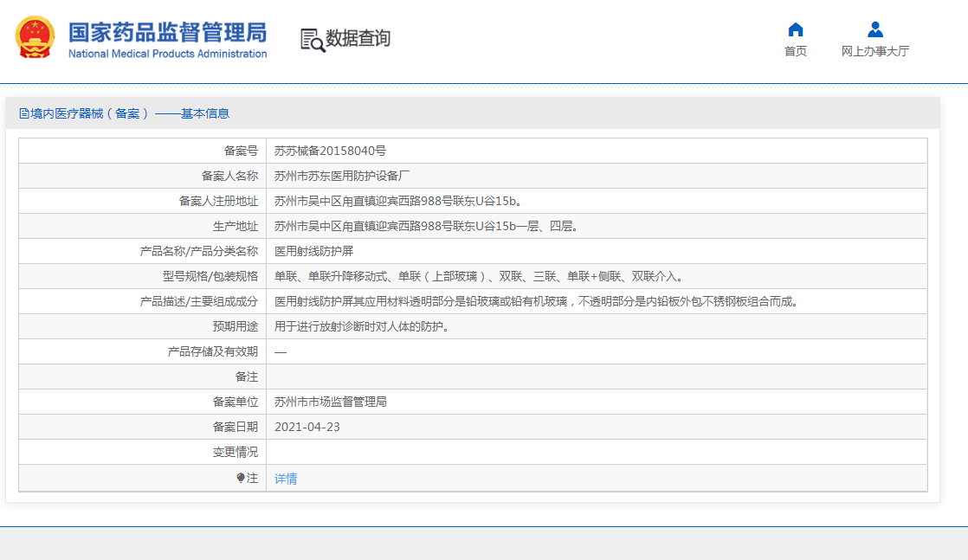Open the 详情 link
This screenshot has height=560, width=968.
tap(286, 479)
